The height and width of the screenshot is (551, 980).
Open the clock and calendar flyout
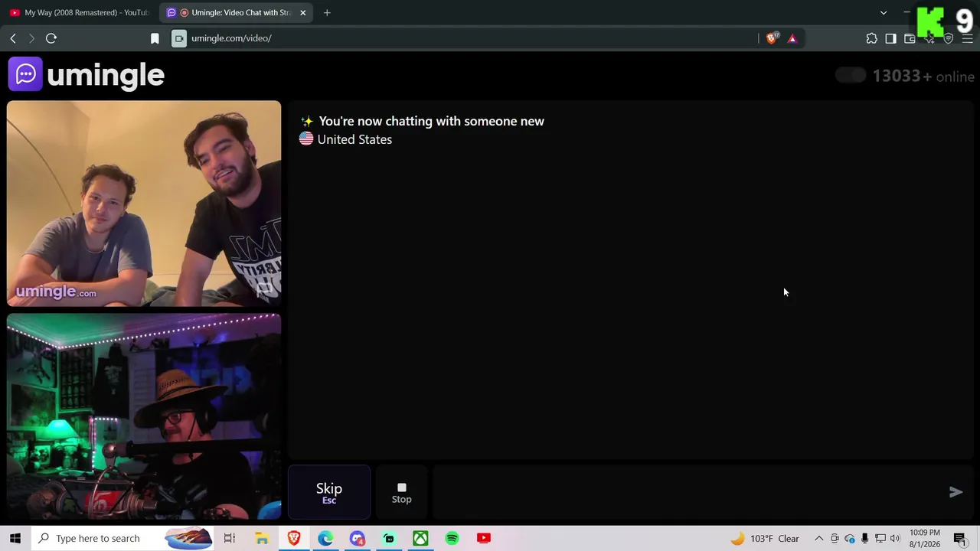click(x=925, y=538)
